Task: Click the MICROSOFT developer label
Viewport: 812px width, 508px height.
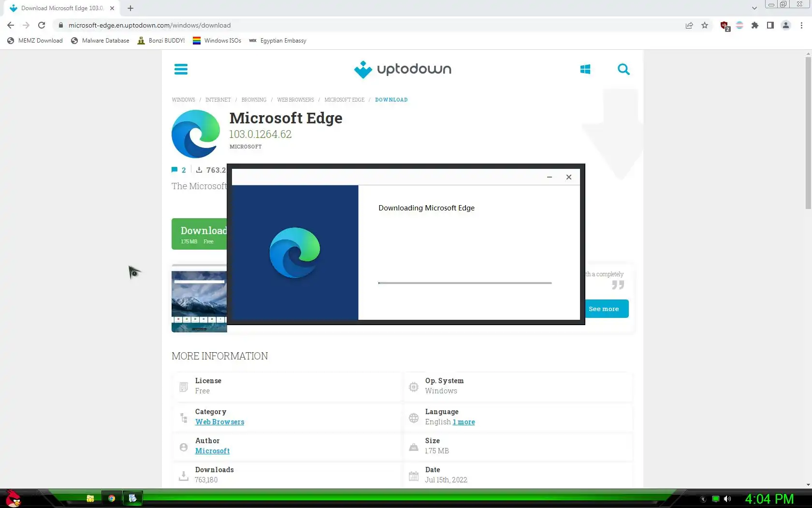Action: coord(246,147)
